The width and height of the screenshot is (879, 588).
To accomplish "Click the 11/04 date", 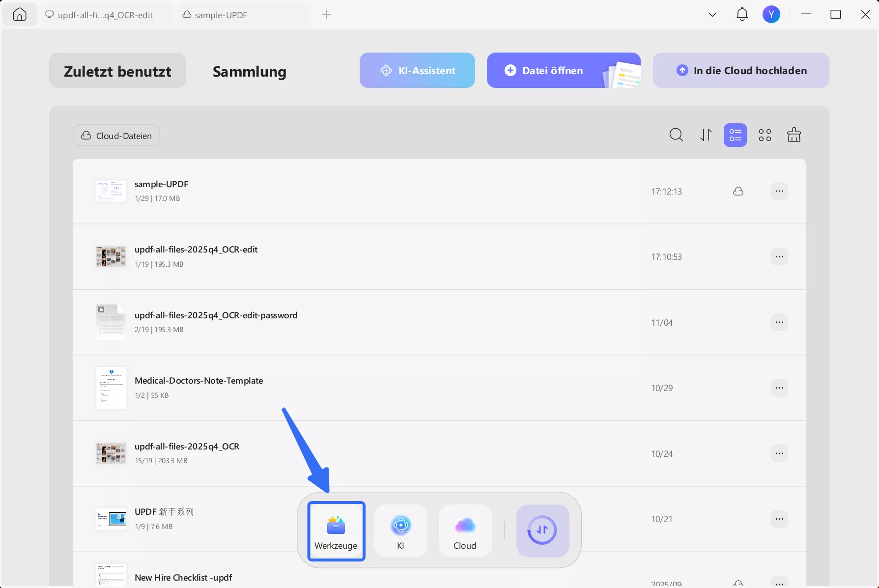I will pyautogui.click(x=662, y=323).
